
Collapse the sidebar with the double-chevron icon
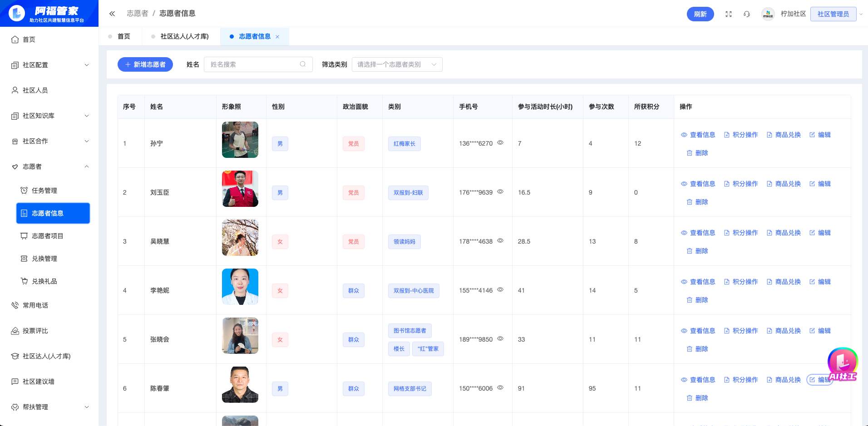[112, 14]
